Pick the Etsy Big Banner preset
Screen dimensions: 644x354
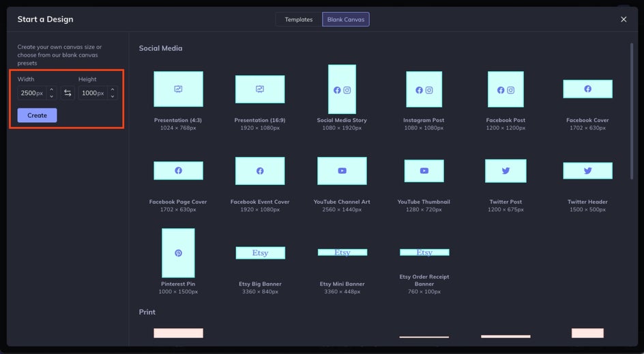coord(260,252)
